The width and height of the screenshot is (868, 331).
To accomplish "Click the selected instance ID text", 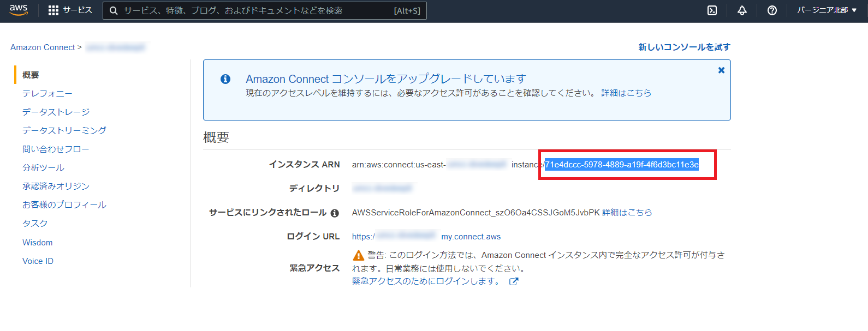I will pos(622,165).
